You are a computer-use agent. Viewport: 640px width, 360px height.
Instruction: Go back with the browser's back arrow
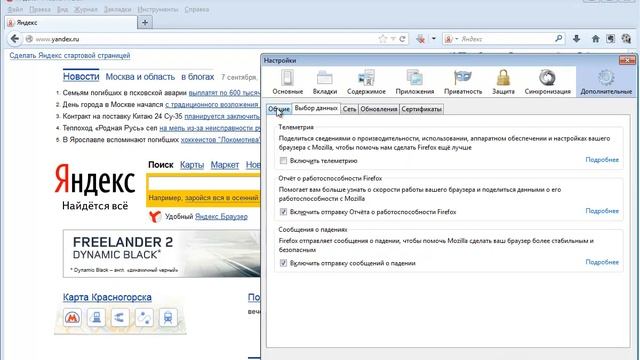click(x=15, y=39)
